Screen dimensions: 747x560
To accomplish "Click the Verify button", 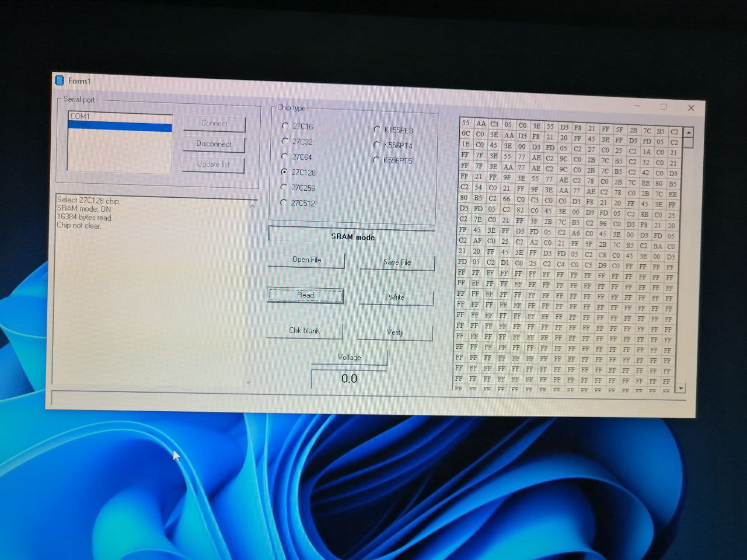I will 395,332.
